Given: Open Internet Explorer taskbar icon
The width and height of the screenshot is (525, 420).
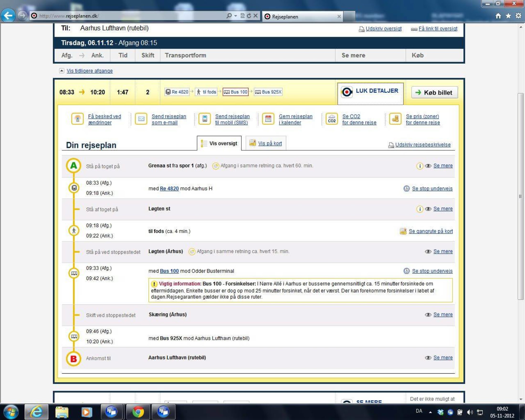Looking at the screenshot, I should tap(37, 412).
